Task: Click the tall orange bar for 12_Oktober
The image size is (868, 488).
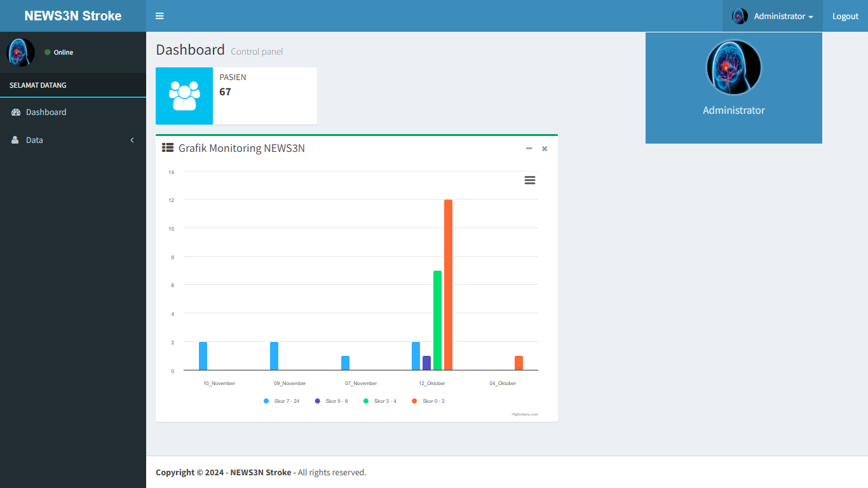Action: 448,285
